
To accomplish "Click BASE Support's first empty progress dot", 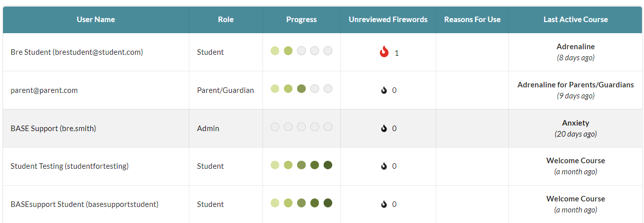I will 275,127.
